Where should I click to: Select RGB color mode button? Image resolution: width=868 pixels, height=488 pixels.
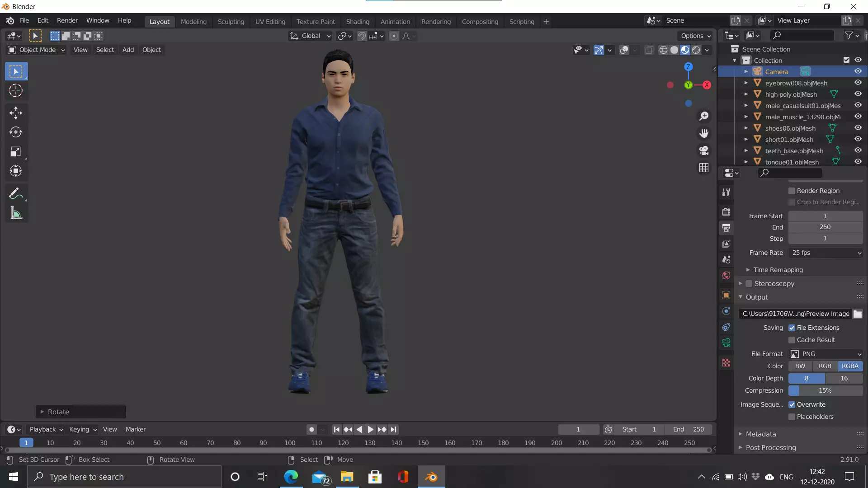coord(825,366)
